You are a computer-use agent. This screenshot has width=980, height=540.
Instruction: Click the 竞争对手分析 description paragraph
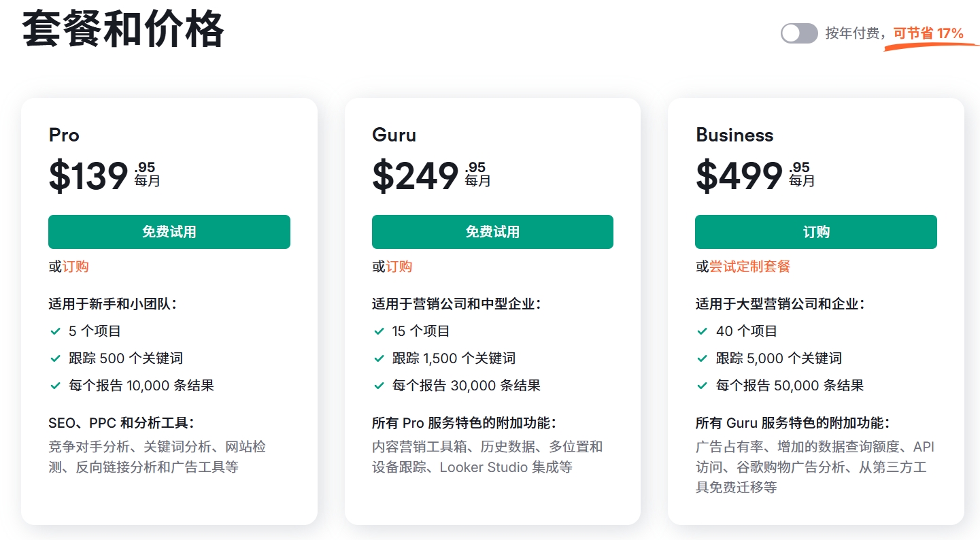point(157,457)
